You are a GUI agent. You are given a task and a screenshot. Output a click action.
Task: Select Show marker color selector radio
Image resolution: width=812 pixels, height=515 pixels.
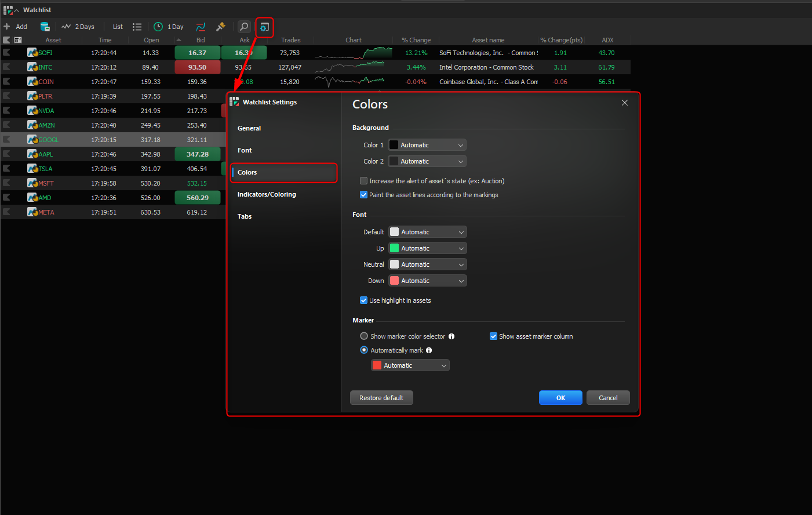(x=364, y=336)
